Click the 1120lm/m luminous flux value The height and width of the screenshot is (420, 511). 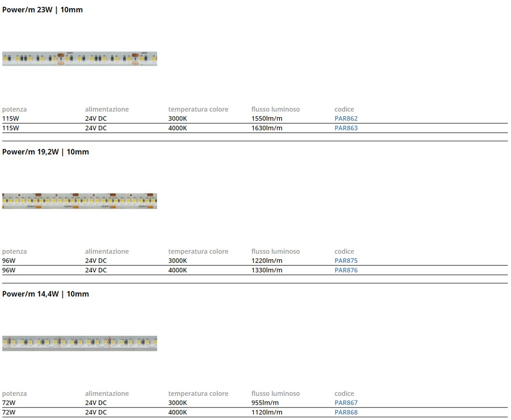coord(267,412)
